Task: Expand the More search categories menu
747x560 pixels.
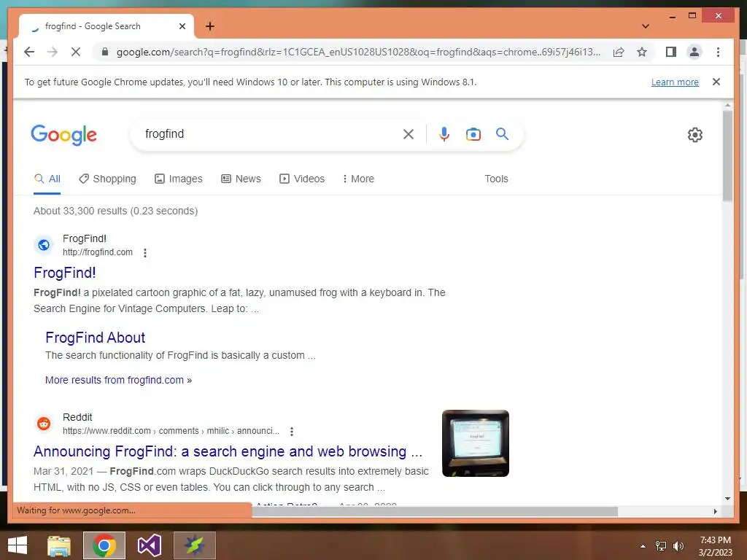Action: click(x=358, y=179)
